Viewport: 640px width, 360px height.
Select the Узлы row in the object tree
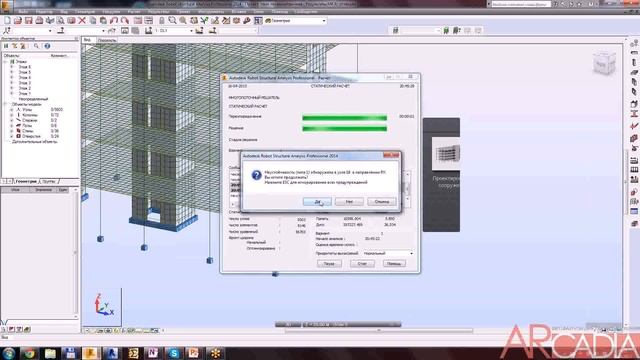coord(27,110)
